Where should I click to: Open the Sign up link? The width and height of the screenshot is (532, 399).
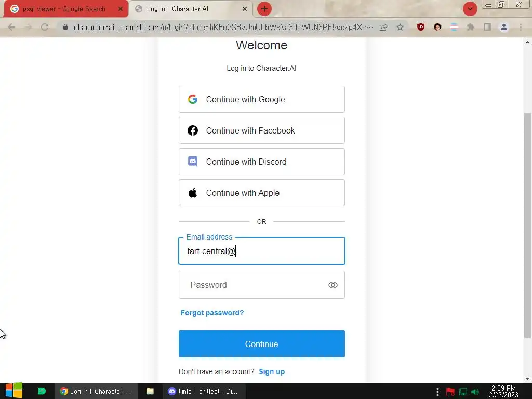click(272, 371)
